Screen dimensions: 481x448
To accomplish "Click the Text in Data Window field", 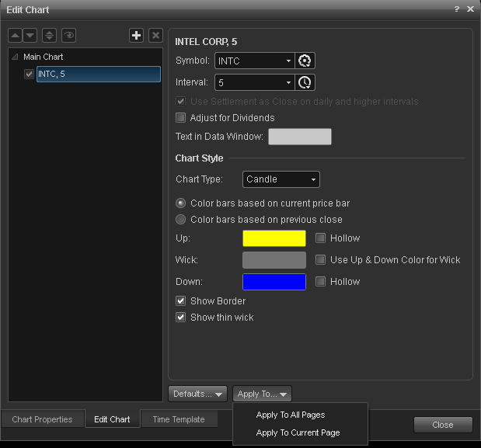I will coord(300,137).
